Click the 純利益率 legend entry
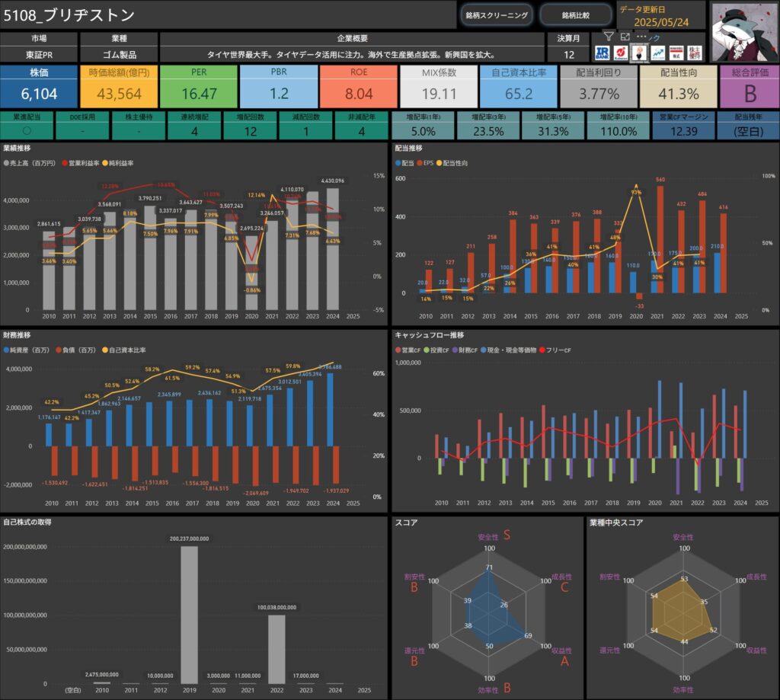This screenshot has width=780, height=700. point(117,163)
